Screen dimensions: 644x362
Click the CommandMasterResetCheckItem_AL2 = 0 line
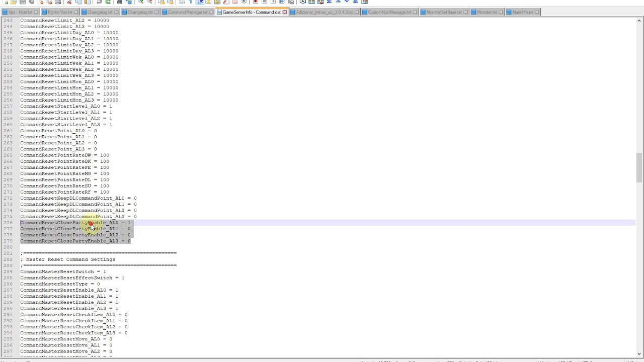click(x=73, y=327)
